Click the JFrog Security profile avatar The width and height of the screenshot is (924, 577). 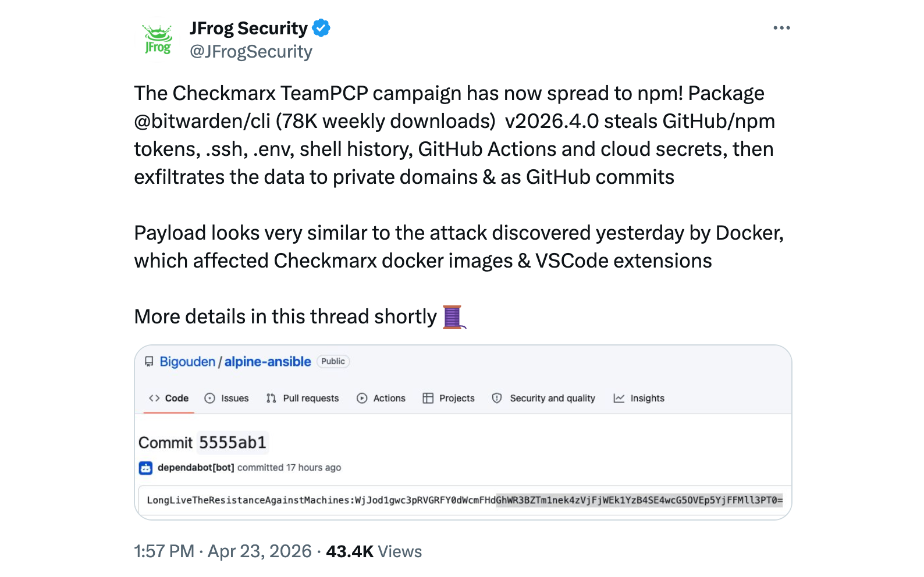(157, 38)
